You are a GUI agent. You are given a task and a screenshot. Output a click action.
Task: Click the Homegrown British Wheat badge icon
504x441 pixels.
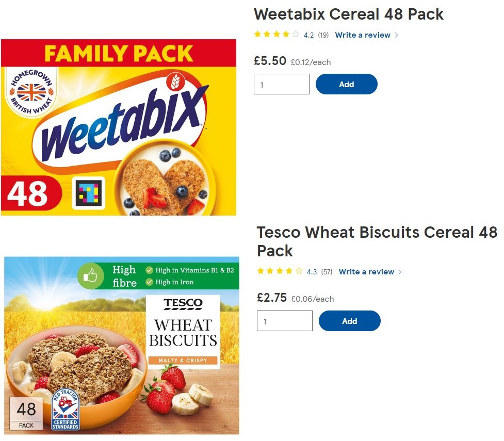pyautogui.click(x=31, y=92)
